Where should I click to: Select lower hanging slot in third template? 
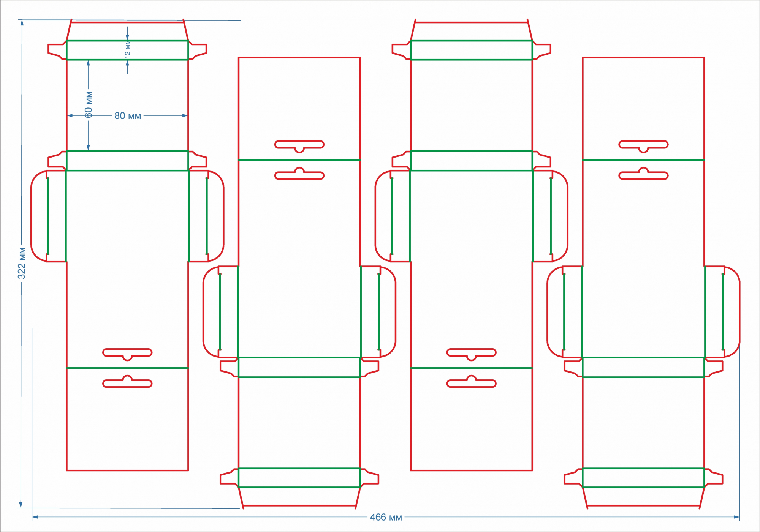(471, 383)
